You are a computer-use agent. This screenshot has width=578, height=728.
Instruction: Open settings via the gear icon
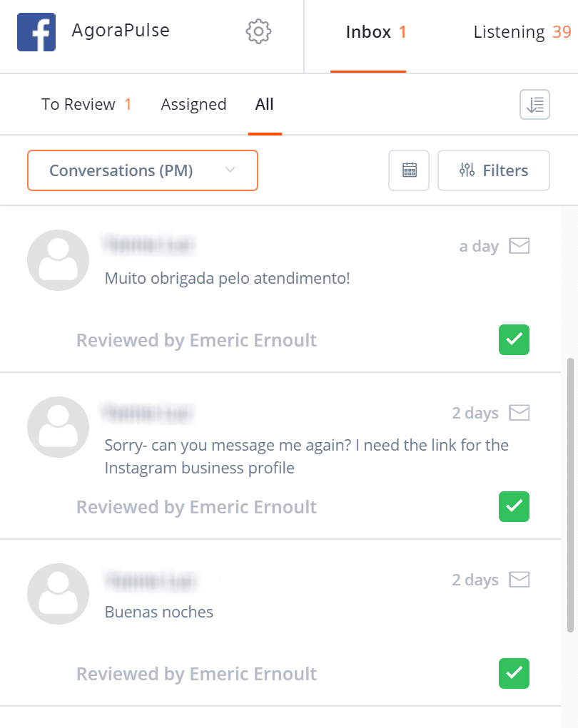click(258, 31)
